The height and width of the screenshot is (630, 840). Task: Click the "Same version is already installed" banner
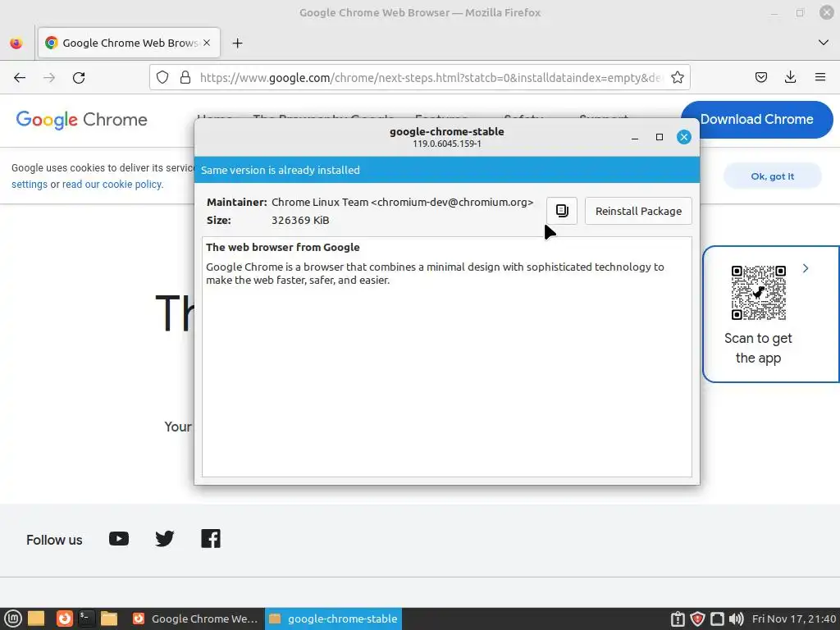click(447, 170)
